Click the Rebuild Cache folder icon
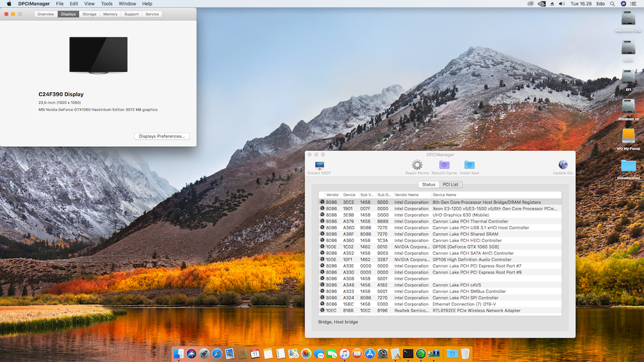Viewport: 644px width, 362px height. (444, 165)
